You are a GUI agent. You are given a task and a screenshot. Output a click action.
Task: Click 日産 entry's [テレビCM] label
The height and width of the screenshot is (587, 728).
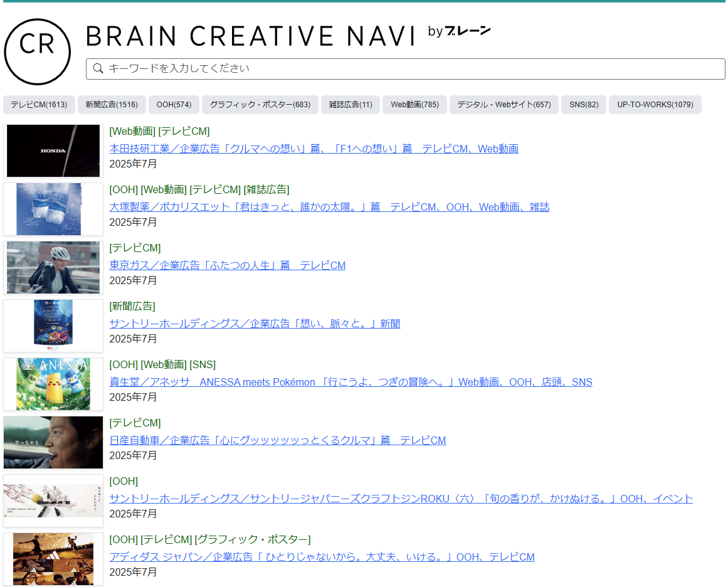coord(135,423)
